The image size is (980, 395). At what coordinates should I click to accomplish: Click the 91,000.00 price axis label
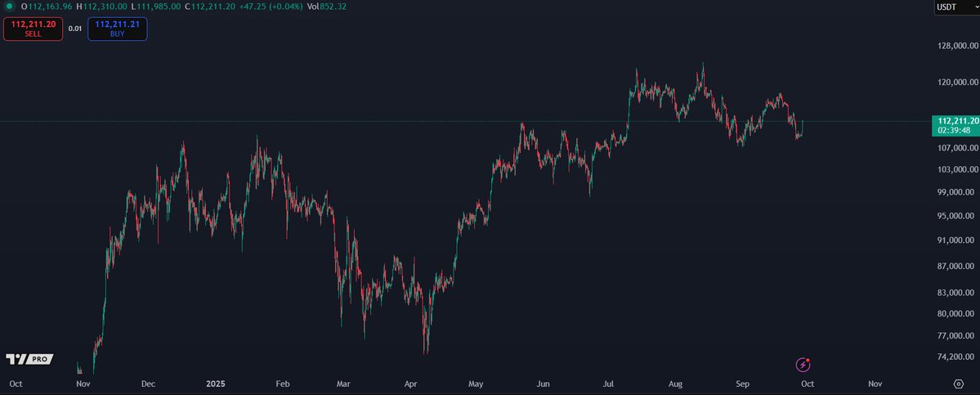[957, 240]
